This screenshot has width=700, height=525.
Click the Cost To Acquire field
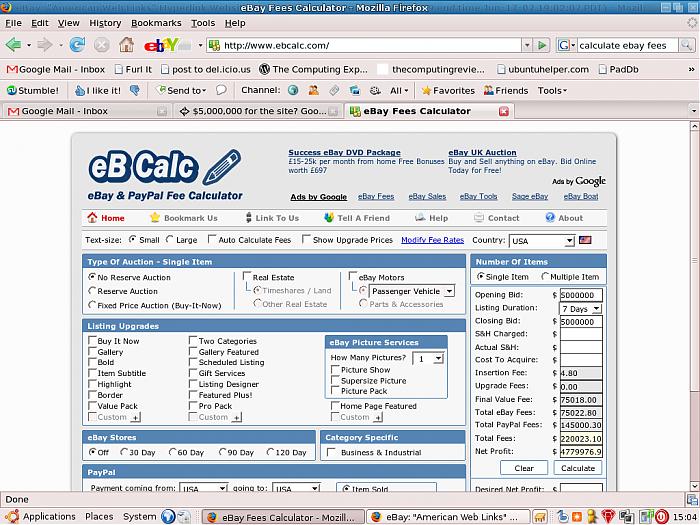pyautogui.click(x=581, y=360)
